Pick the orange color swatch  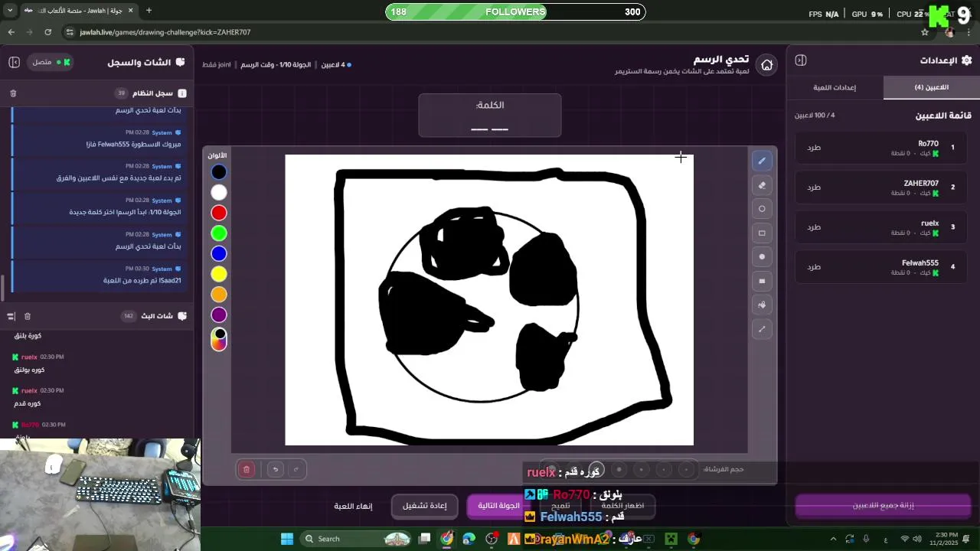click(x=219, y=294)
